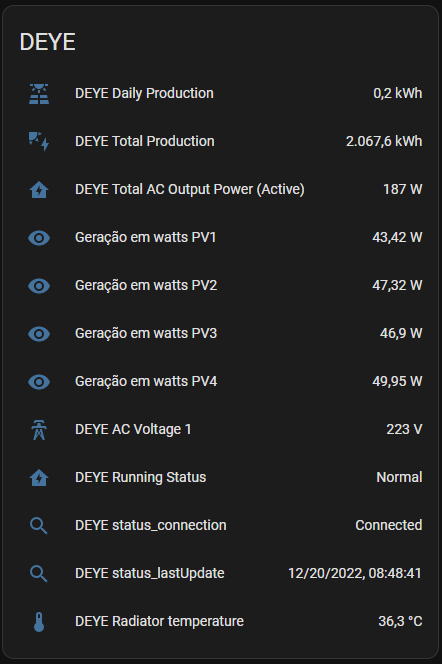This screenshot has width=442, height=664.
Task: Open the DEYE Daily Production entity
Action: 144,93
